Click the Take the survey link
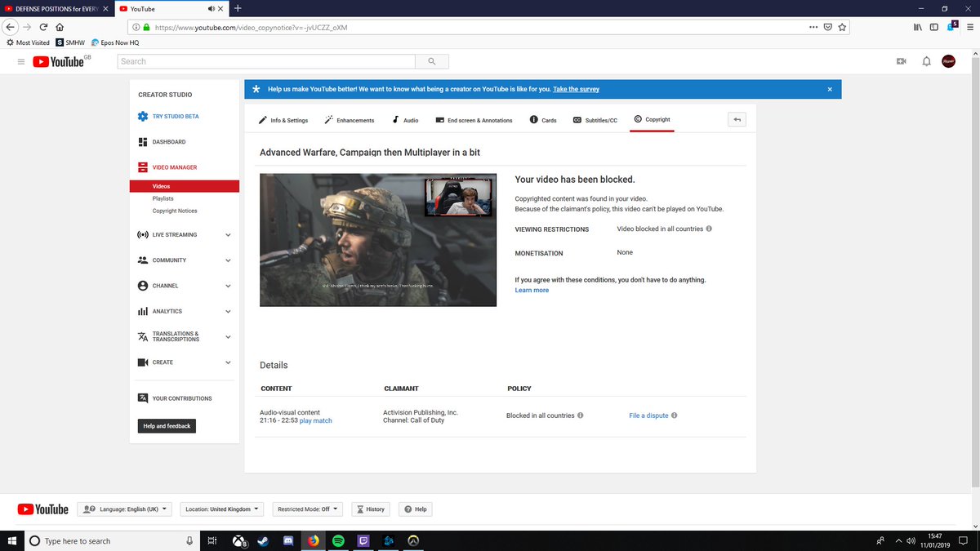The image size is (980, 551). point(576,89)
